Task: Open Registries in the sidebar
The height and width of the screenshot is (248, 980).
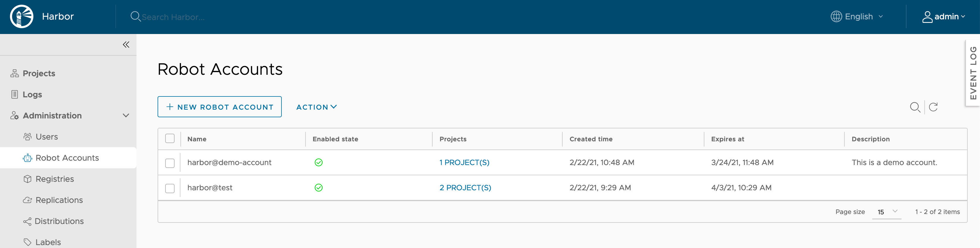Action: [x=54, y=179]
